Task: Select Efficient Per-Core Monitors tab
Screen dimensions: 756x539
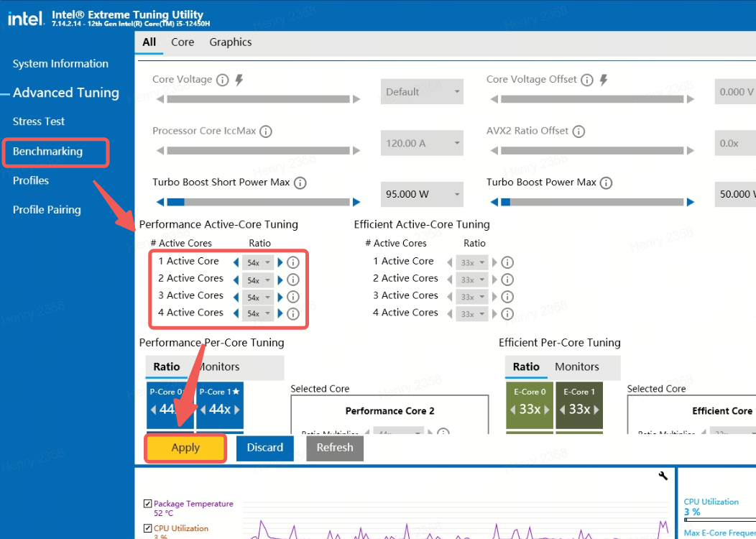Action: click(x=576, y=367)
